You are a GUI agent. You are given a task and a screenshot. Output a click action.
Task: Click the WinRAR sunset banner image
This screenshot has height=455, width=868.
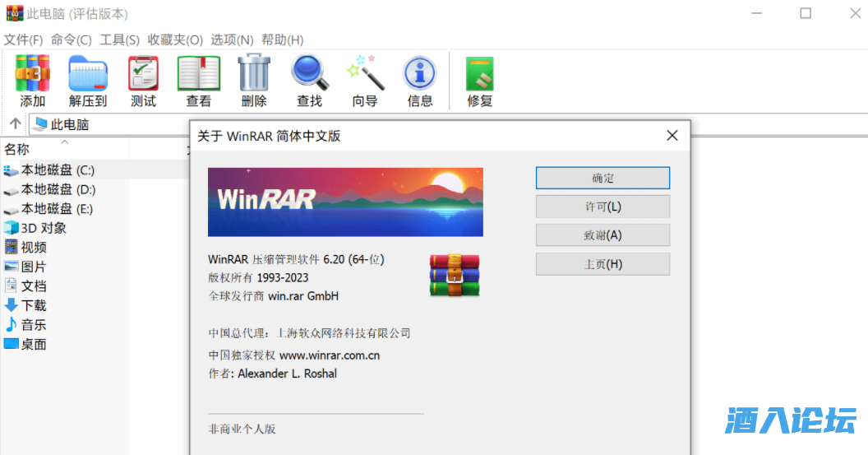click(x=345, y=202)
